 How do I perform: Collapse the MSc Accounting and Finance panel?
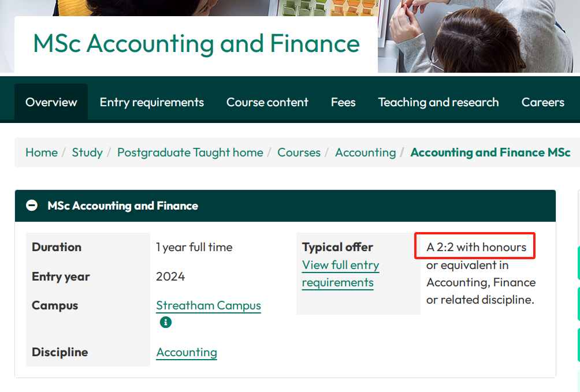[32, 206]
